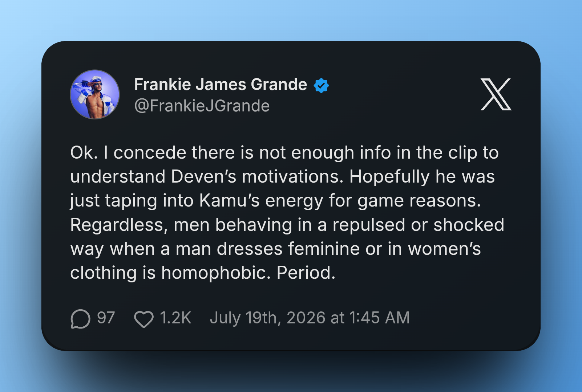Open Frankie James Grande's profile avatar
This screenshot has height=392, width=582.
[x=95, y=94]
